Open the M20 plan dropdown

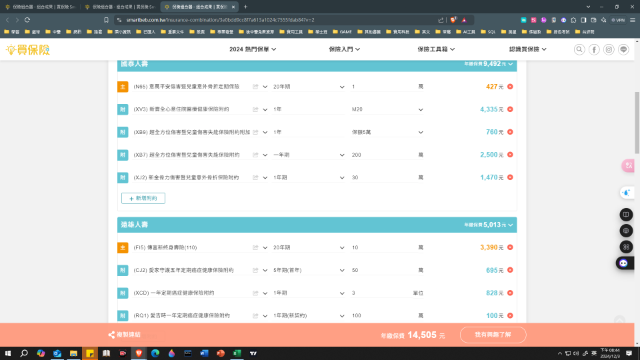click(x=387, y=109)
